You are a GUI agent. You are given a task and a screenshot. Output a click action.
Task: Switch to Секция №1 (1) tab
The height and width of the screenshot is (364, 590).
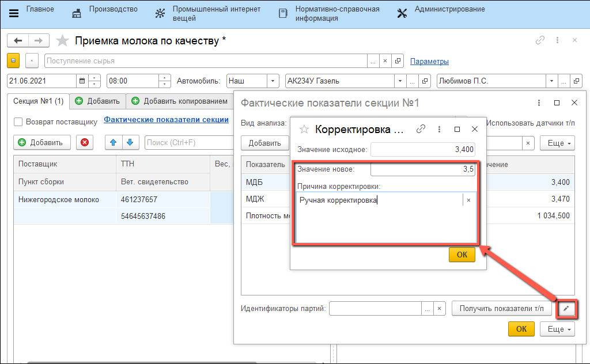[x=39, y=101]
